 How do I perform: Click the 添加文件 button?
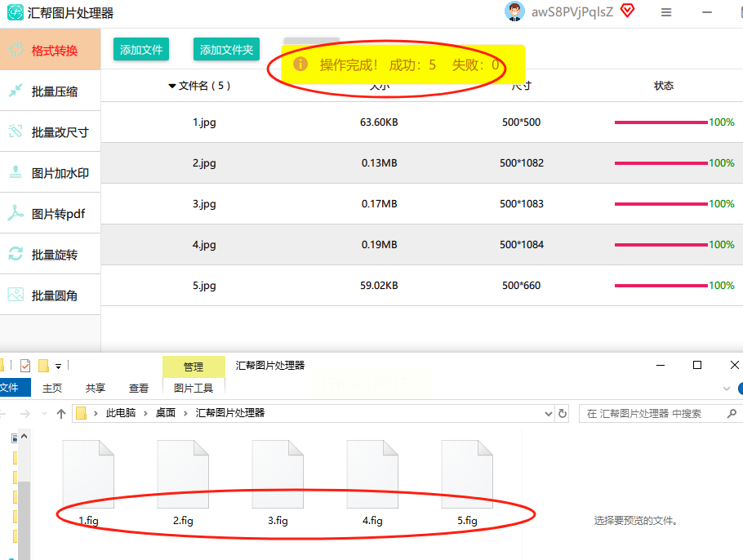(x=141, y=50)
